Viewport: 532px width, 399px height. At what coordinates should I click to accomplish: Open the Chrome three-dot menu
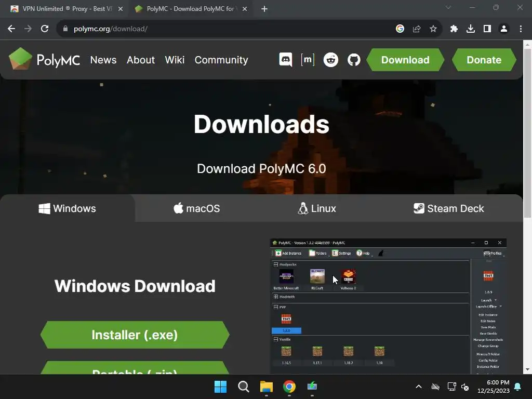[x=521, y=29]
